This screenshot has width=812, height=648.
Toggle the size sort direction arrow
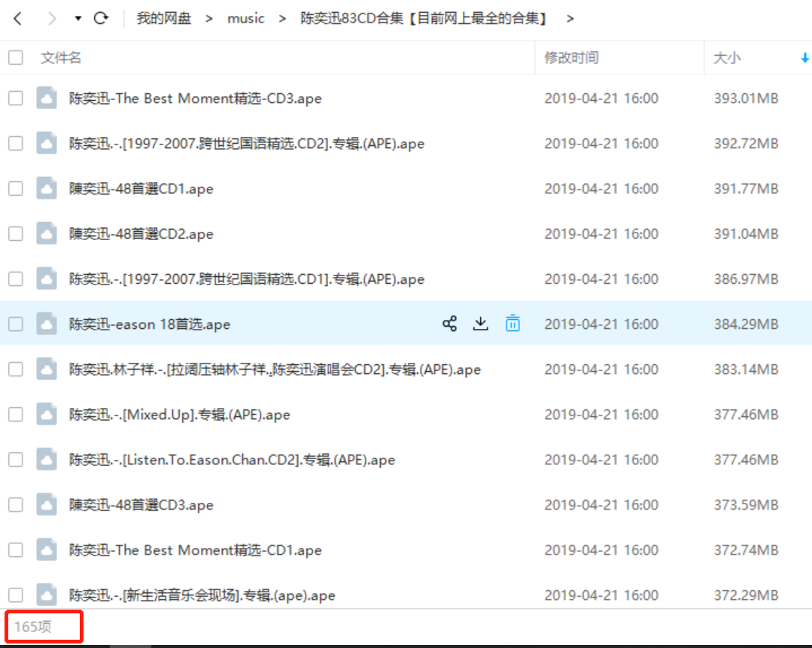804,57
